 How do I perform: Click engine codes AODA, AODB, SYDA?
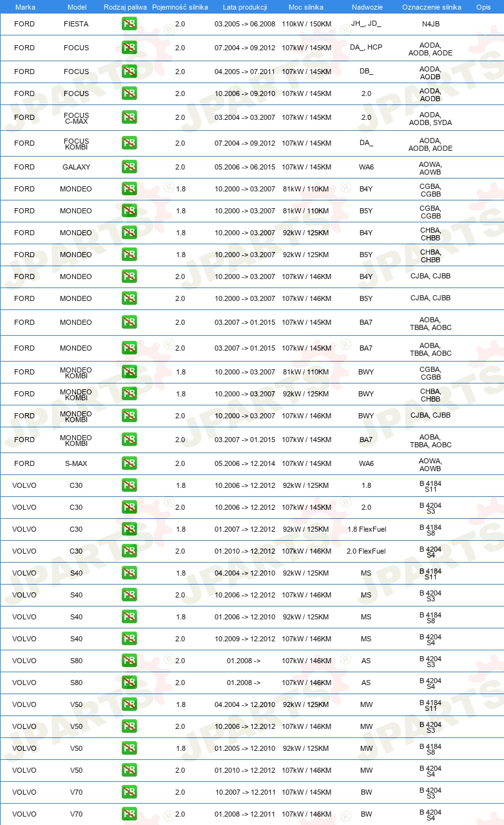click(x=431, y=119)
